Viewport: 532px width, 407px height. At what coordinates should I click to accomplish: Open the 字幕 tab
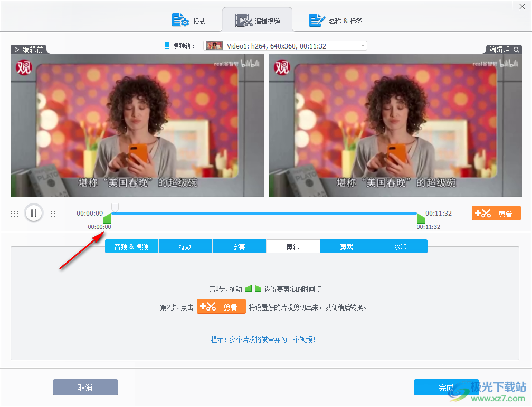coord(239,246)
